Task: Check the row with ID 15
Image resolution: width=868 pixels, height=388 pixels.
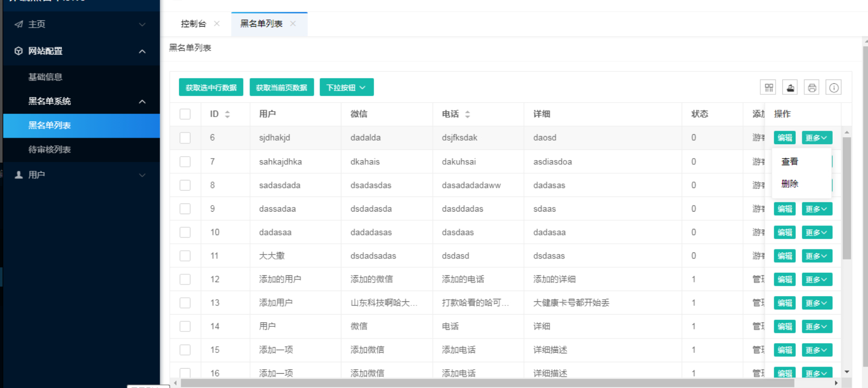Action: click(185, 350)
